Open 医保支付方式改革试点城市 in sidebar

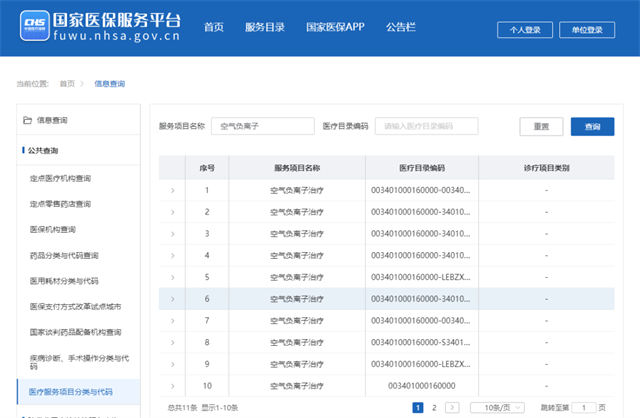[x=76, y=307]
